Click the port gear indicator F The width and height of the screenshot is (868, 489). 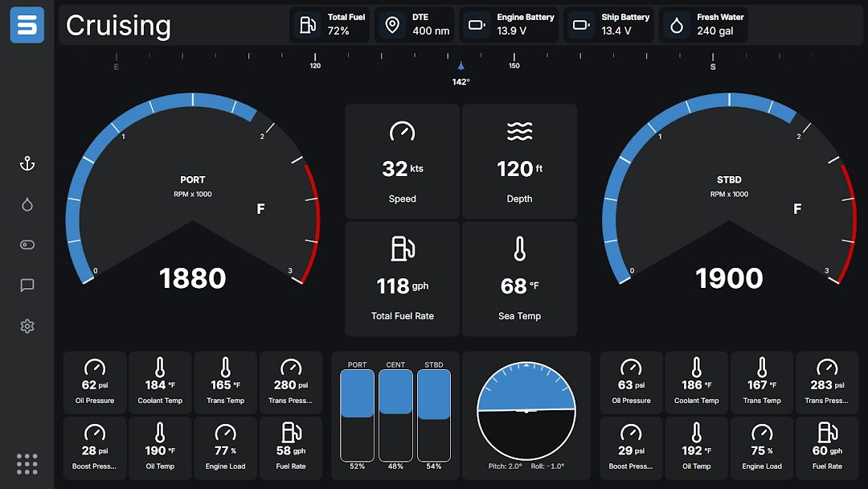260,209
